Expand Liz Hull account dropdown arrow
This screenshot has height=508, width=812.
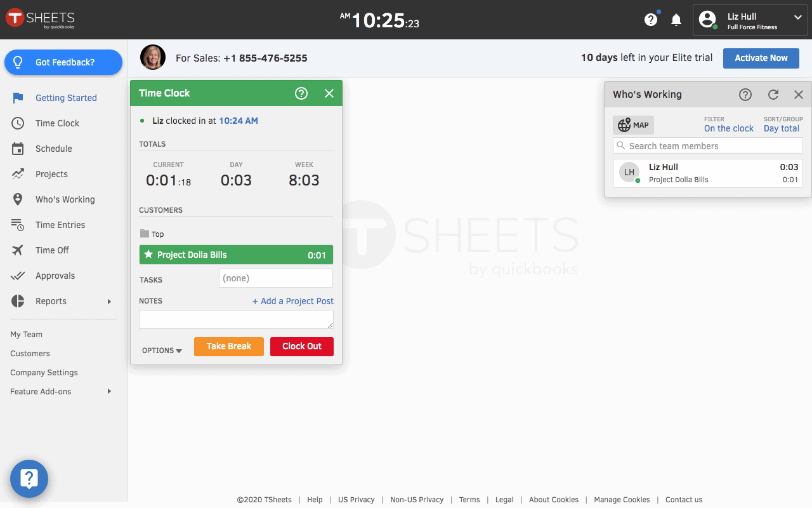798,18
